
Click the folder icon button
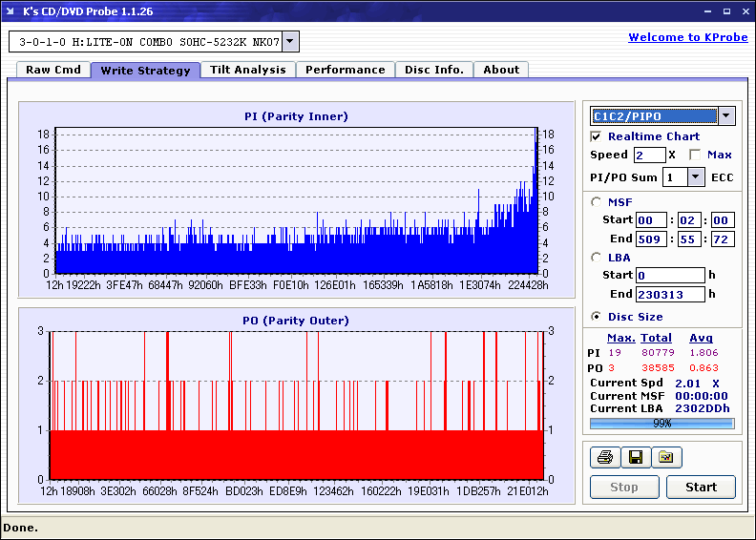(666, 458)
